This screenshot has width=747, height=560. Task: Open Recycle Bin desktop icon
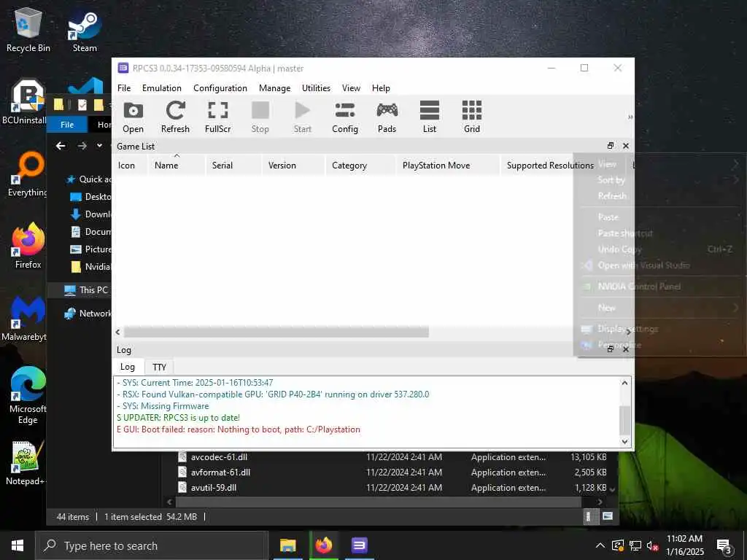click(28, 30)
